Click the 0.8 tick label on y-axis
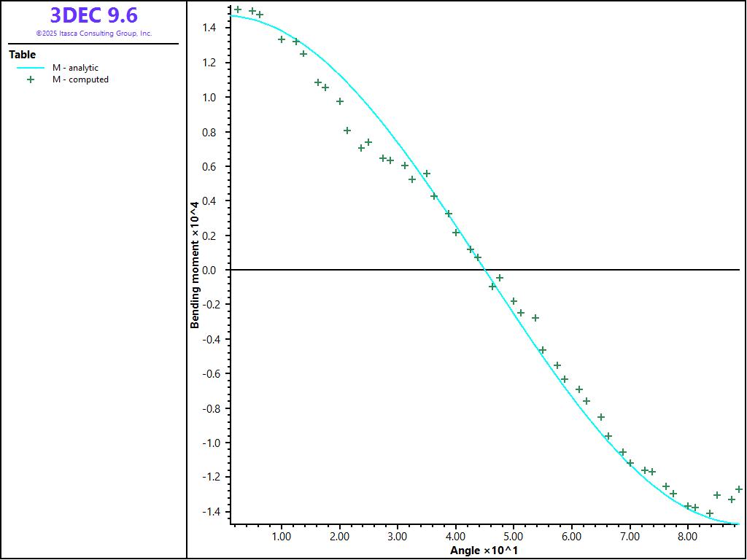 212,132
